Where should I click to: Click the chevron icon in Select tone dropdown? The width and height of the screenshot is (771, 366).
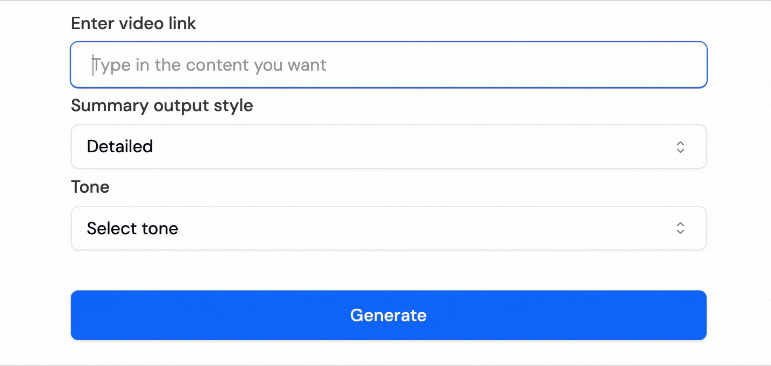(680, 228)
